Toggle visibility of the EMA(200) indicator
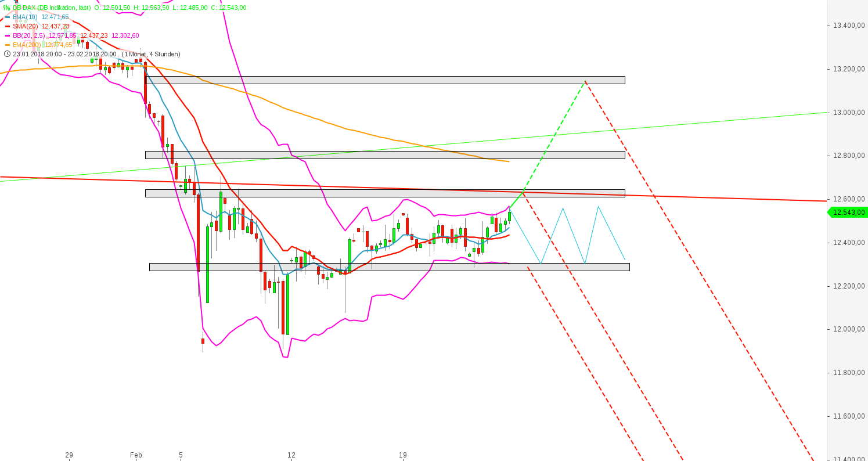Image resolution: width=868 pixels, height=461 pixels. point(8,44)
